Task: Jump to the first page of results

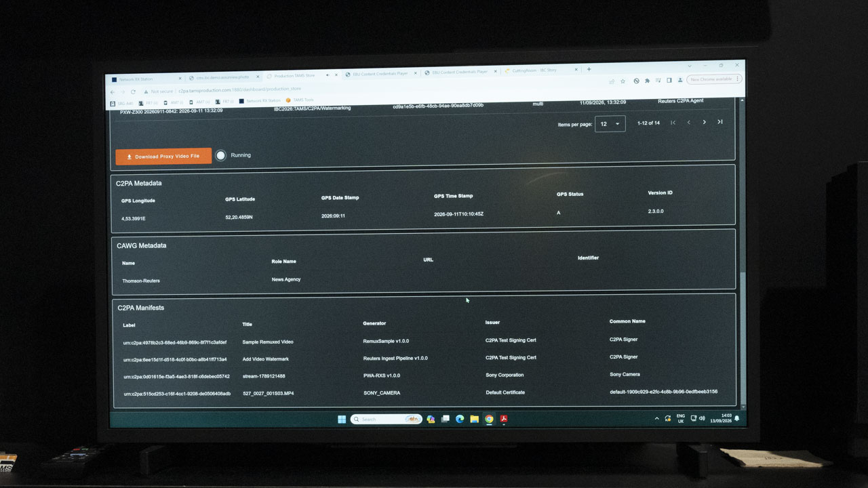Action: [x=673, y=123]
